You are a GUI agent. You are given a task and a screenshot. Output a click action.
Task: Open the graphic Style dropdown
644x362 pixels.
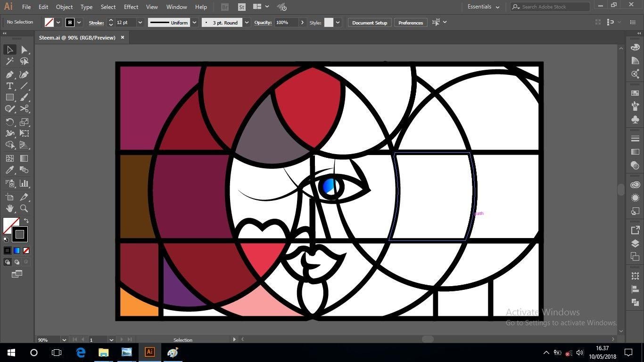click(338, 23)
